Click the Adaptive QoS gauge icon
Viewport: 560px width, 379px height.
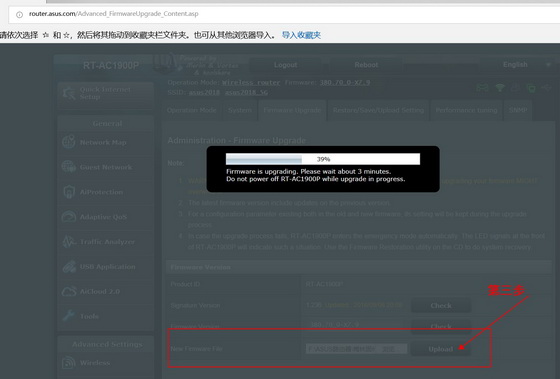(x=69, y=216)
